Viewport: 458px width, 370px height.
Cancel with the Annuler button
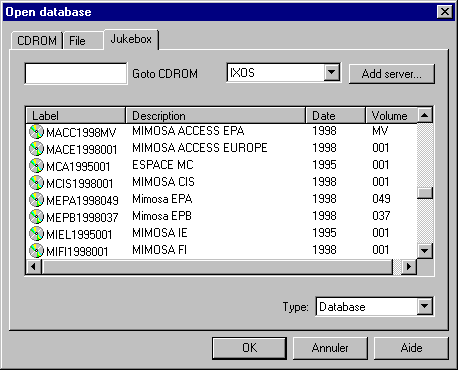pyautogui.click(x=330, y=348)
